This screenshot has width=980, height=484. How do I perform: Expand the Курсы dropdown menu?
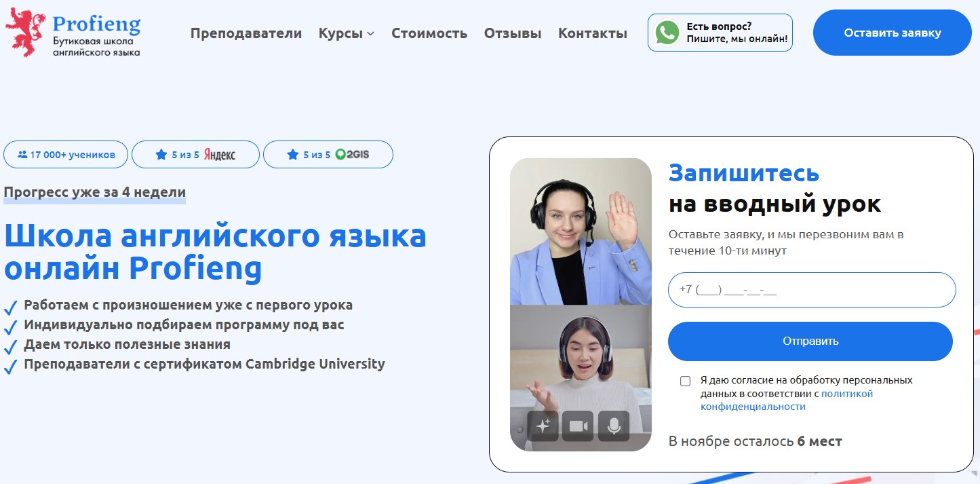pyautogui.click(x=346, y=33)
